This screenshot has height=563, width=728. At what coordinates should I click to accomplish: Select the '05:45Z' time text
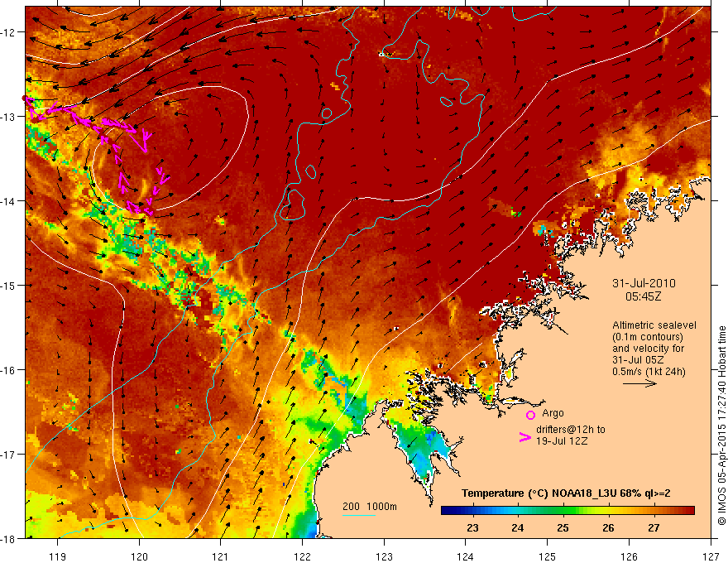(644, 296)
